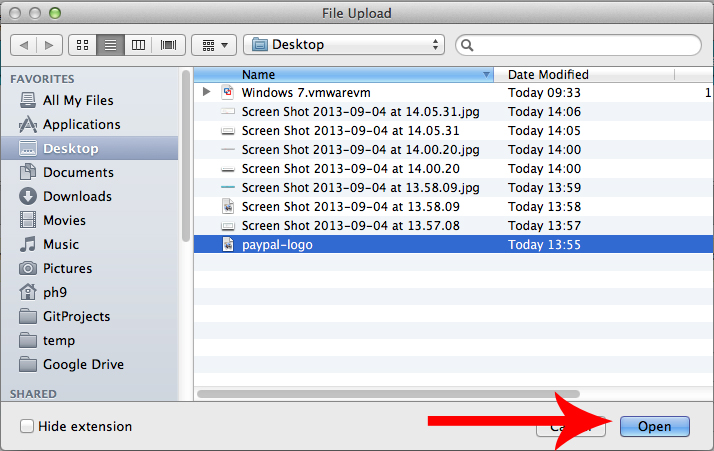714x451 pixels.
Task: Click the search input field
Action: [x=580, y=45]
